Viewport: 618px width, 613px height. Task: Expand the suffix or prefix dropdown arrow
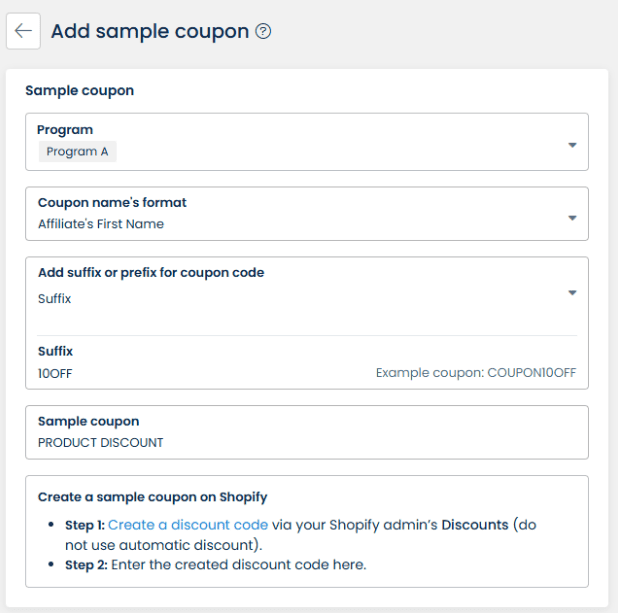coord(572,293)
